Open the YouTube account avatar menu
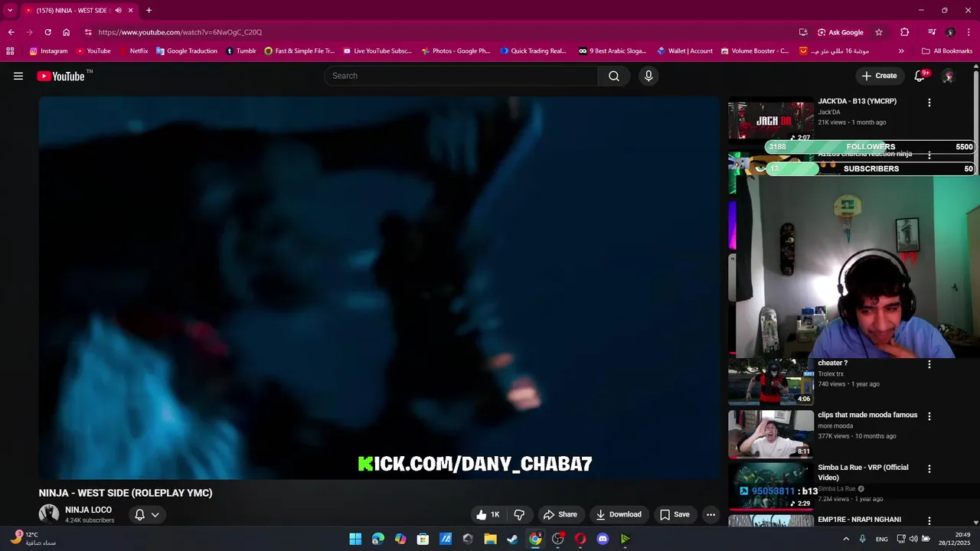Image resolution: width=980 pixels, height=551 pixels. pos(948,76)
